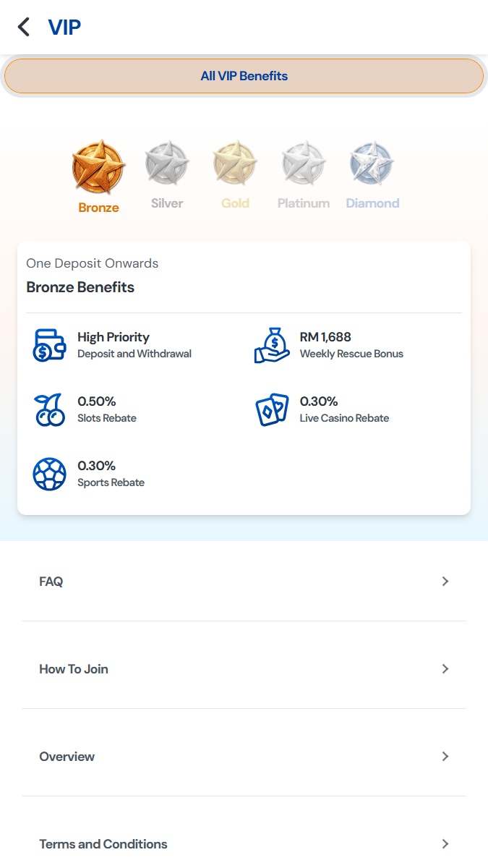Select the Gold star badge
Viewport: 488px width, 868px height.
(x=235, y=163)
